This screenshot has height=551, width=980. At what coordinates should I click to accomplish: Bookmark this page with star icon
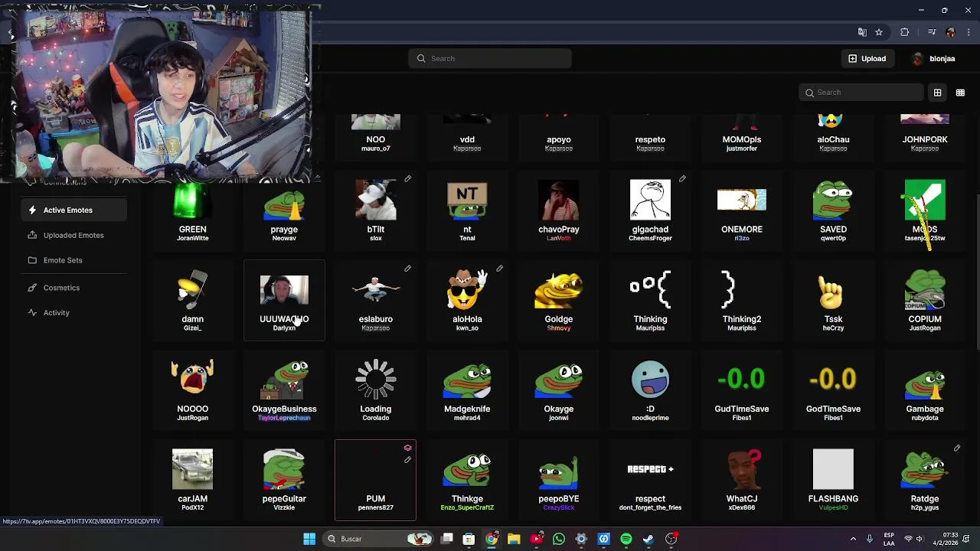point(879,32)
